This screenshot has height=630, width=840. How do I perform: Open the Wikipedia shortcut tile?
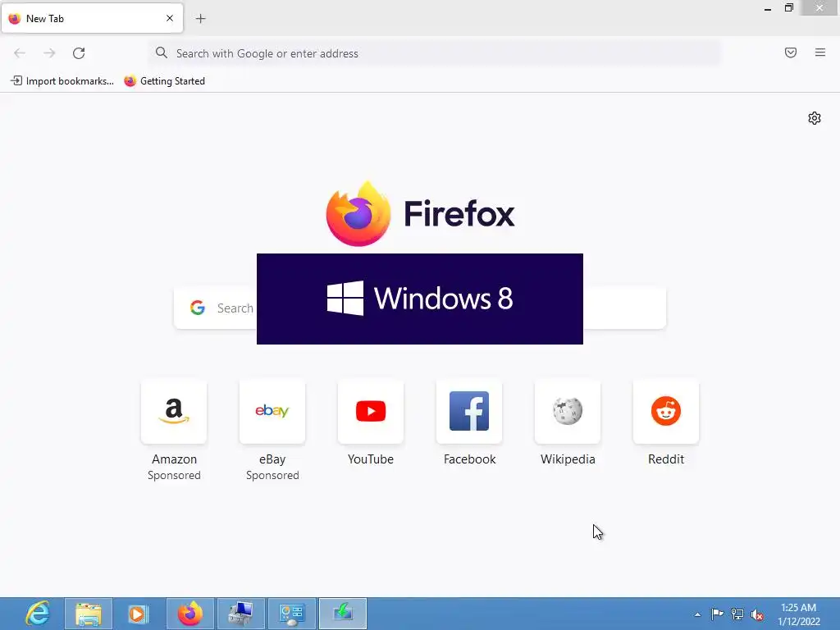point(568,412)
